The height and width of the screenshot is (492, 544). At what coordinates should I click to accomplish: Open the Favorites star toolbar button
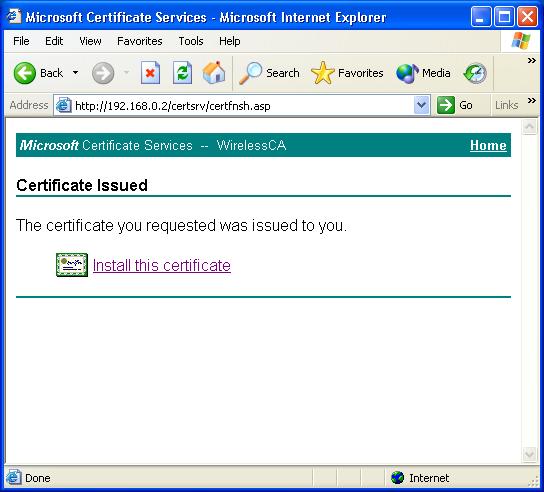click(x=347, y=73)
